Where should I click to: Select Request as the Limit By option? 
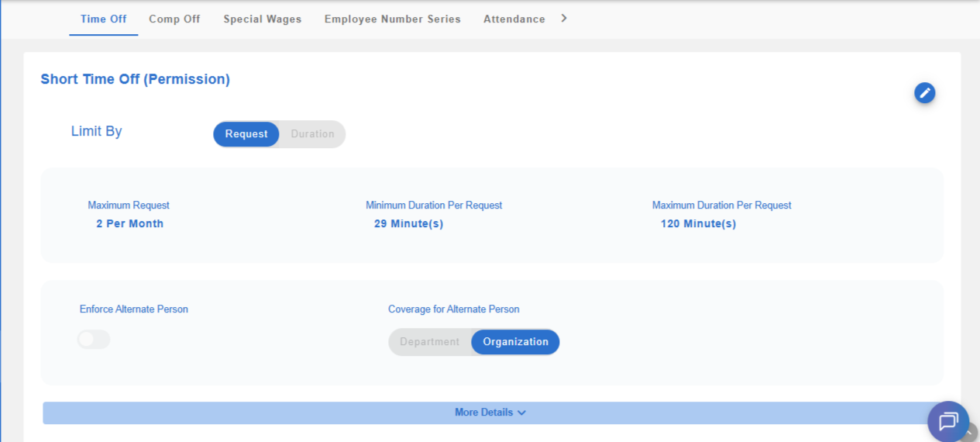(246, 134)
